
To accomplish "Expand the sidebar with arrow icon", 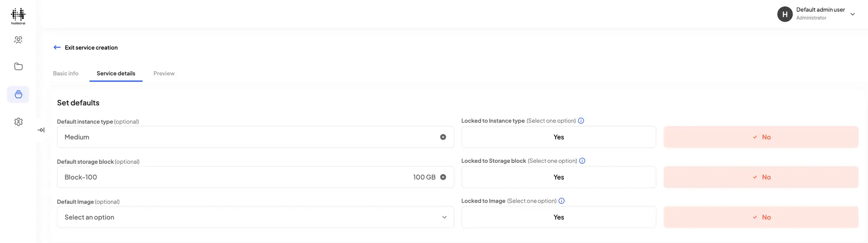I will (x=41, y=130).
